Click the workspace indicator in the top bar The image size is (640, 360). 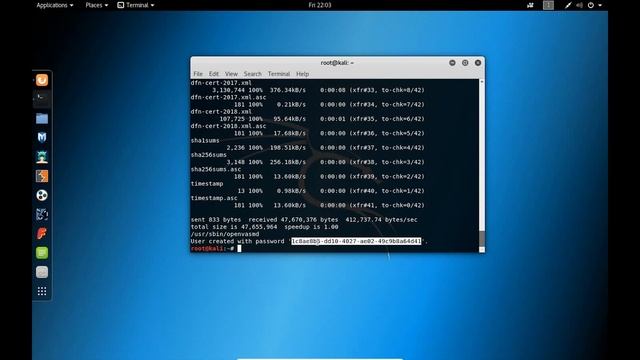click(548, 5)
